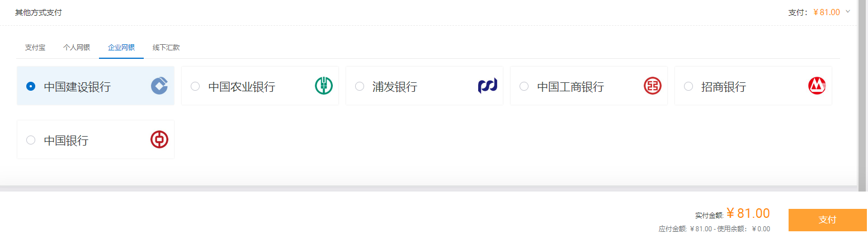868x238 pixels.
Task: Click the 其他方式支付 section header
Action: [x=39, y=12]
